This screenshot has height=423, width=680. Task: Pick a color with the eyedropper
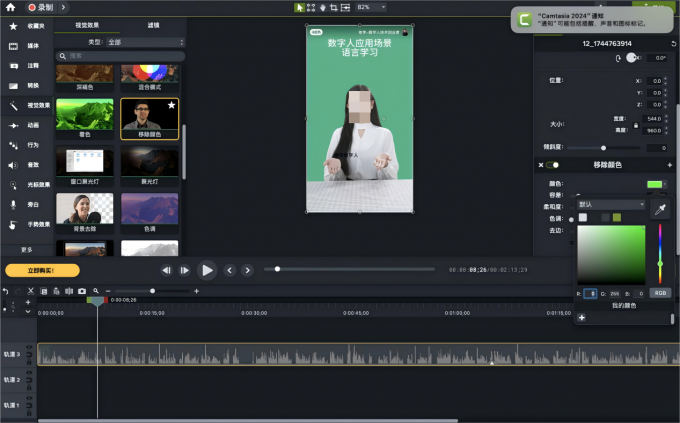pos(660,210)
